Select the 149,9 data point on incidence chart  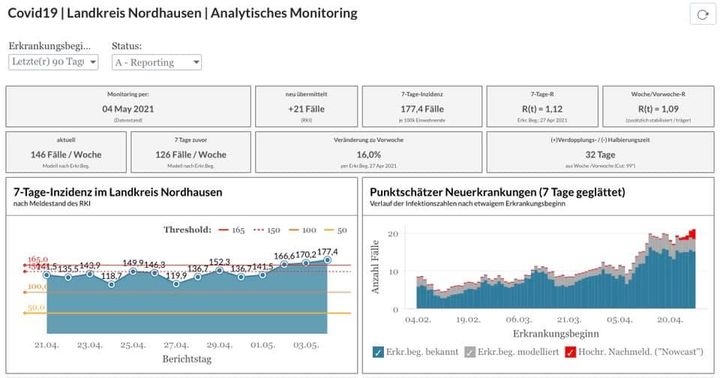click(x=133, y=271)
